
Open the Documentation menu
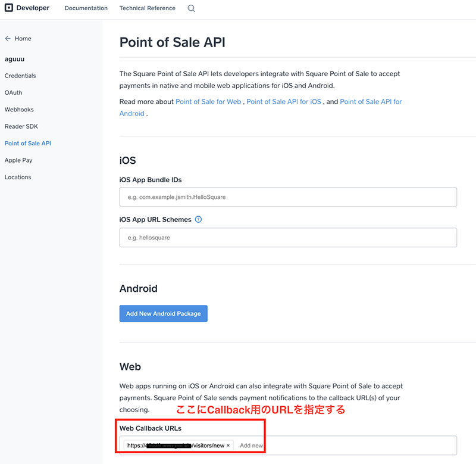[x=86, y=8]
